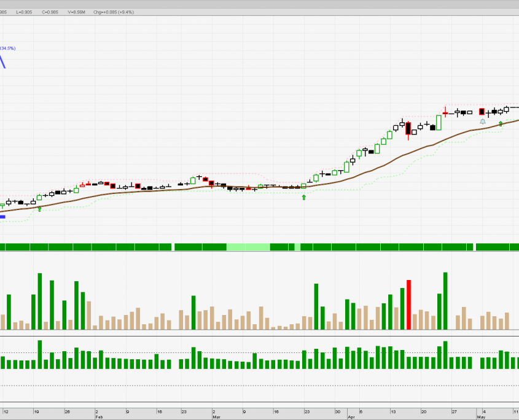This screenshot has height=420, width=519.
Task: Click the light green segment of the trend ribbon
Action: (248, 247)
